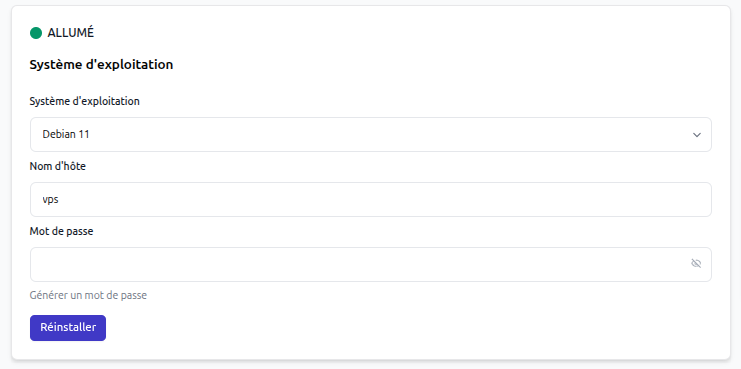Click the green power status dot
This screenshot has width=741, height=369.
(36, 33)
